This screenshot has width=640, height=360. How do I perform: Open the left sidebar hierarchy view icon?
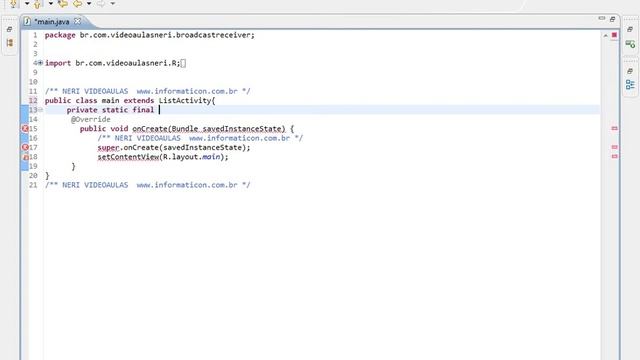click(x=9, y=42)
